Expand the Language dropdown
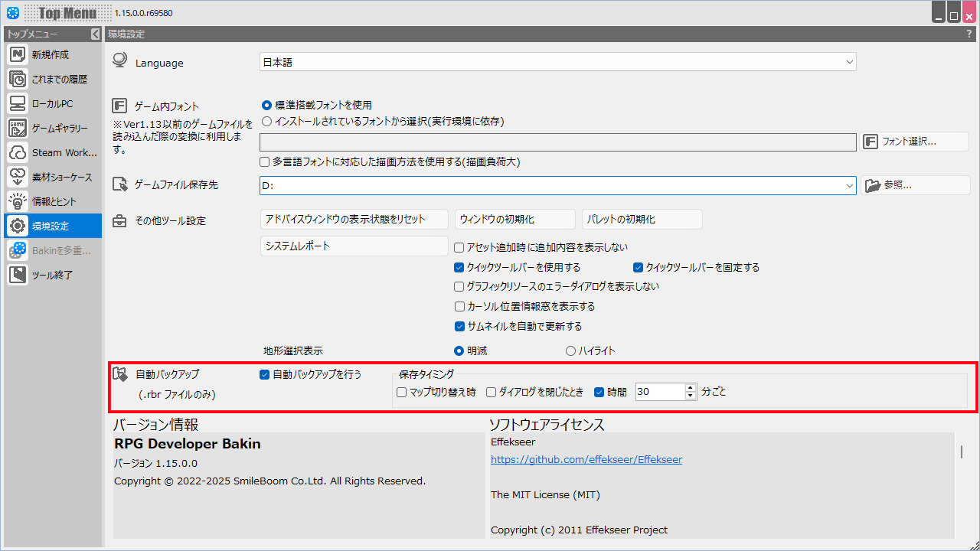 (849, 62)
